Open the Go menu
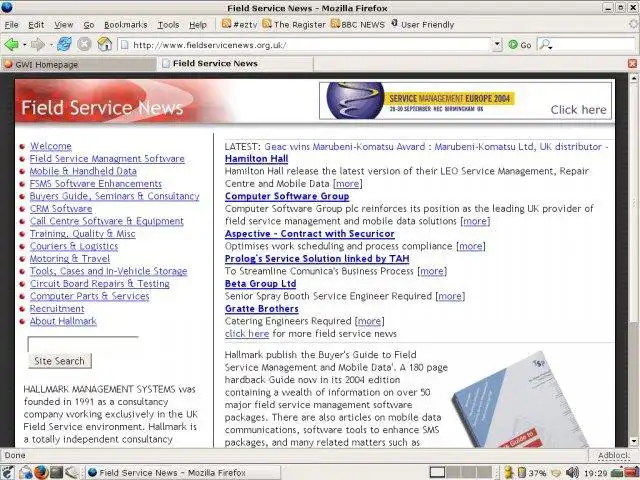This screenshot has height=480, width=640. click(x=89, y=25)
